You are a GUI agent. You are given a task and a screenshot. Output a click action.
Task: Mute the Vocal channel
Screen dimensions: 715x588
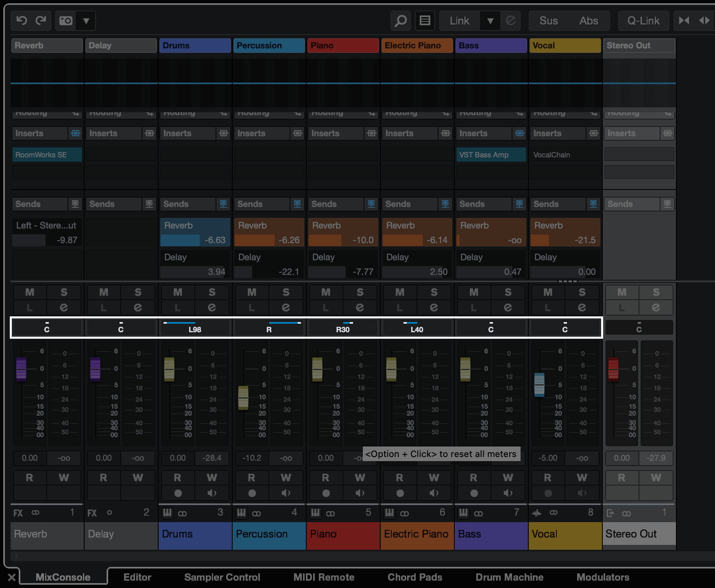click(548, 292)
